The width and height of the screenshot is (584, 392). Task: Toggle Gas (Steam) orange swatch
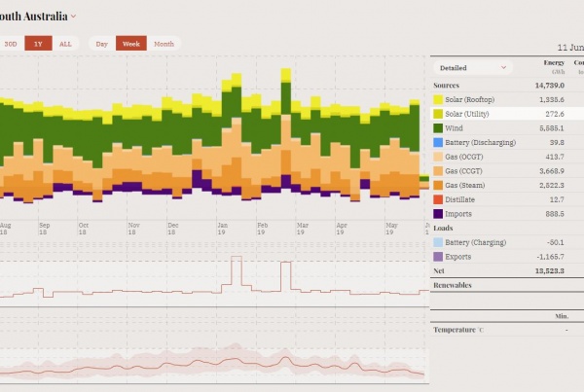click(439, 185)
